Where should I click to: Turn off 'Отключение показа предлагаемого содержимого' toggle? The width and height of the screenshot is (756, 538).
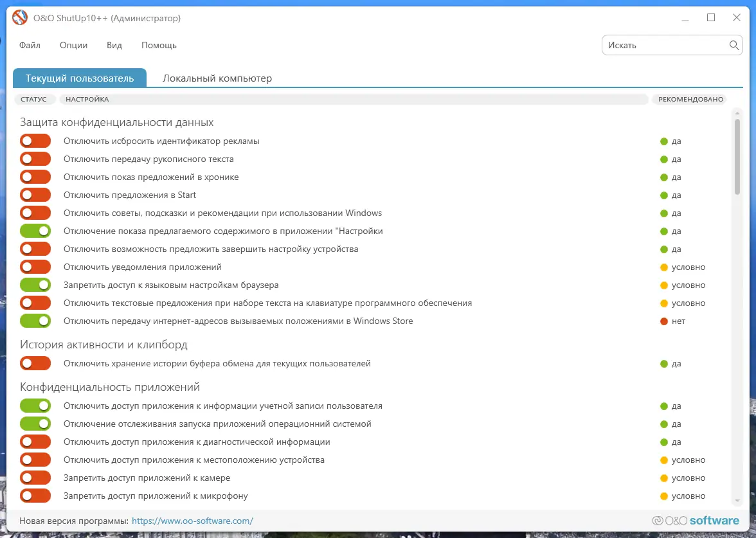(35, 230)
